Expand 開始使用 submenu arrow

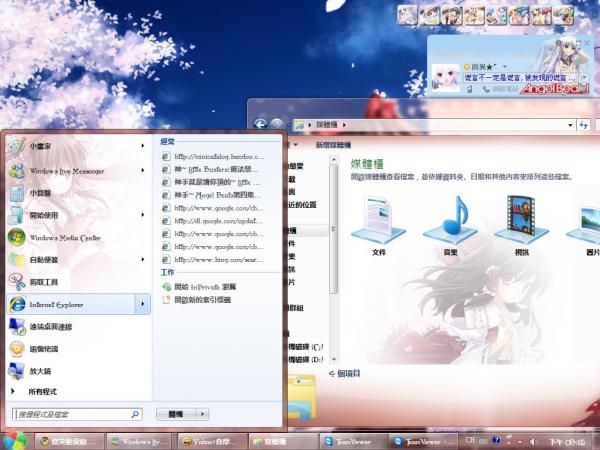point(142,215)
